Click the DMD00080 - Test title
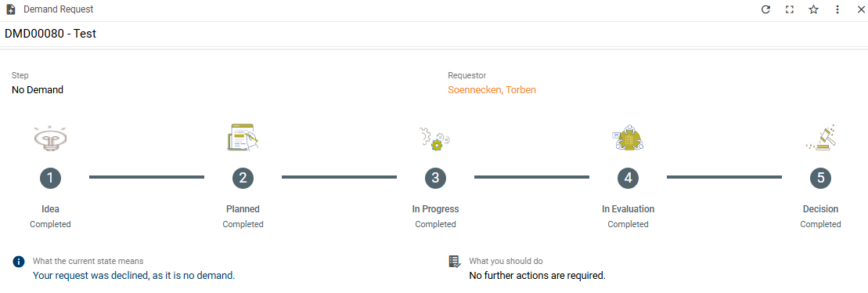 point(50,34)
